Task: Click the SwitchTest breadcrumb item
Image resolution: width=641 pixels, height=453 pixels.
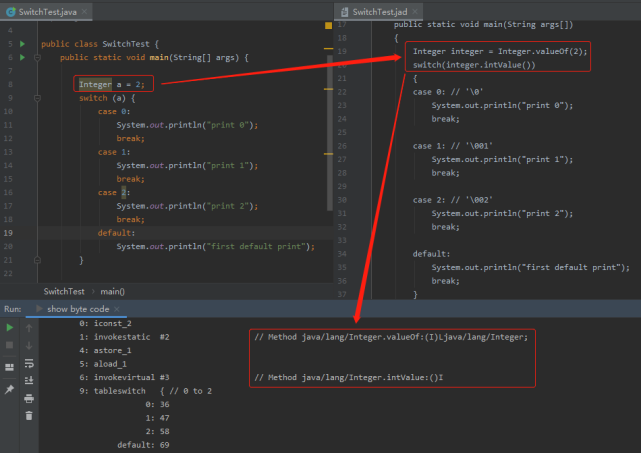Action: coord(64,291)
